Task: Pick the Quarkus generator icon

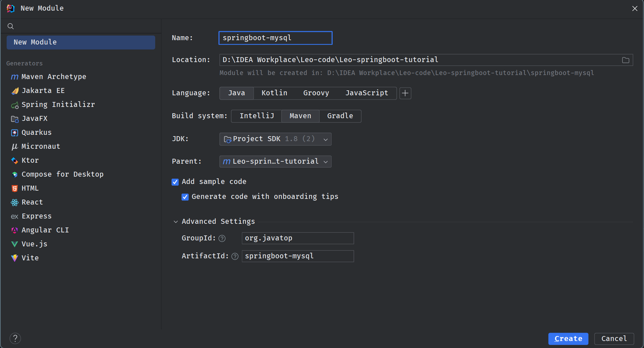Action: [x=14, y=133]
